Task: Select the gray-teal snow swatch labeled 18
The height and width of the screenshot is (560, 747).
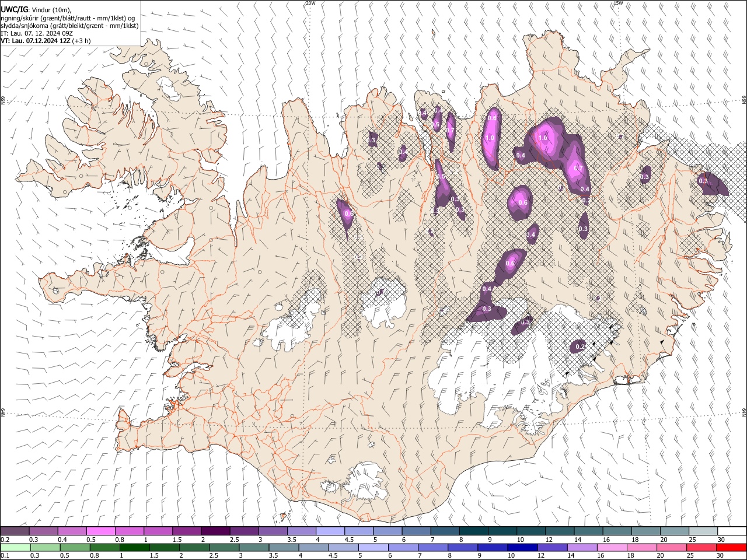Action: click(647, 531)
